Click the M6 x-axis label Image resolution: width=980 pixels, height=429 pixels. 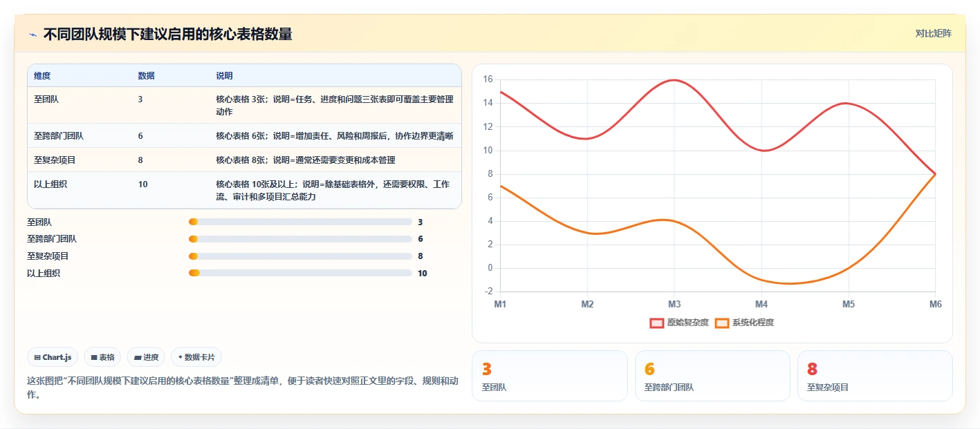(x=935, y=304)
